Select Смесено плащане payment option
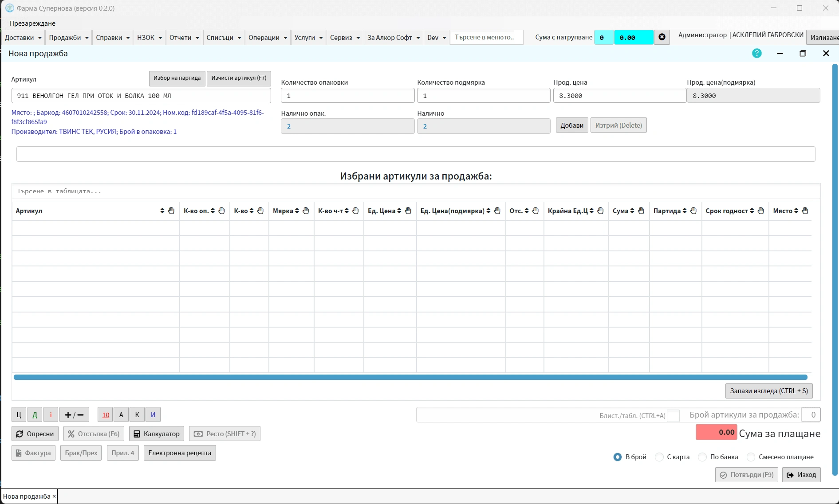Viewport: 839px width, 504px height. click(x=751, y=457)
